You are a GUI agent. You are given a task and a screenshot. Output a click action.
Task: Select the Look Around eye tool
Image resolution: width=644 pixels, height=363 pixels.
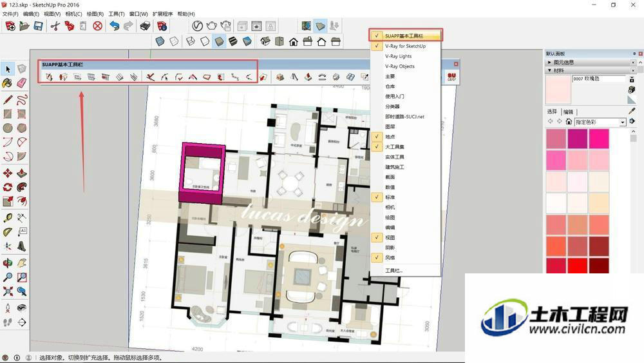tap(22, 308)
